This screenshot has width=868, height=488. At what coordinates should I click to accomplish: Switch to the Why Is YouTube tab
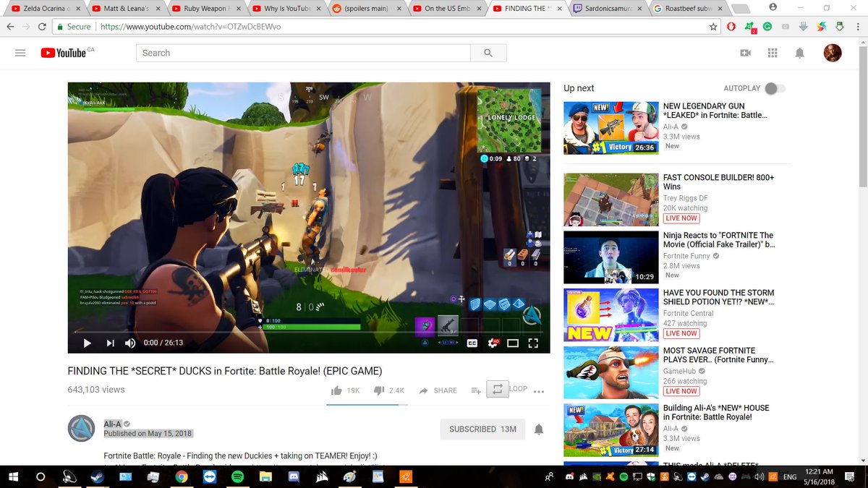[x=286, y=9]
